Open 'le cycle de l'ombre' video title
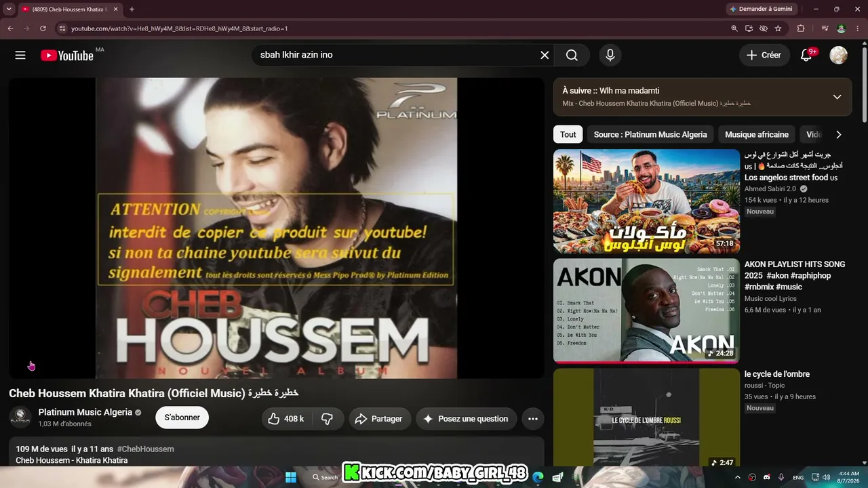Screen dimensions: 868x488 (x=777, y=374)
